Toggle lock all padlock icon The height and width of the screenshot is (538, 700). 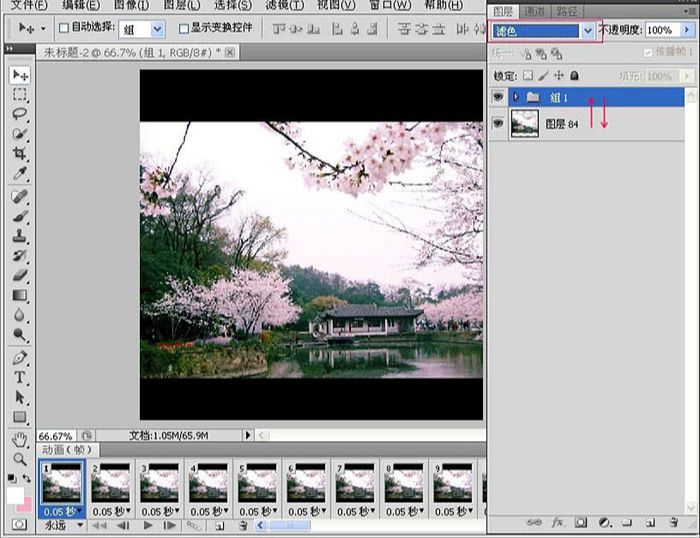[575, 75]
